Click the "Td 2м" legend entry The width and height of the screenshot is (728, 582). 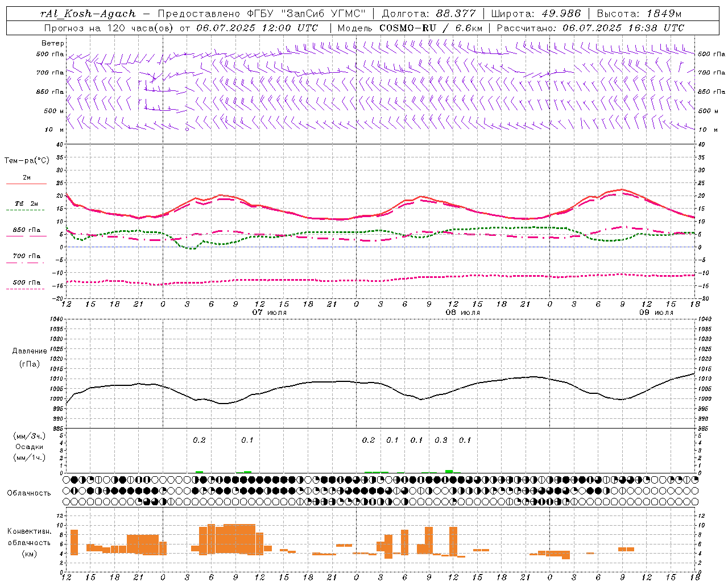27,203
